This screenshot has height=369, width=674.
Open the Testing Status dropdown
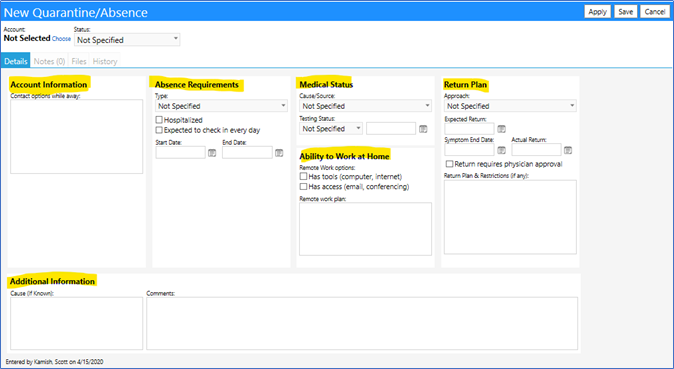pyautogui.click(x=331, y=129)
